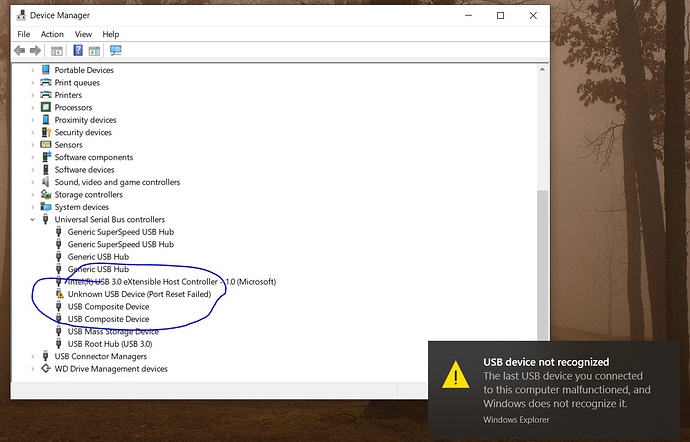Expand the System devices node
This screenshot has height=442, width=690.
[x=33, y=207]
